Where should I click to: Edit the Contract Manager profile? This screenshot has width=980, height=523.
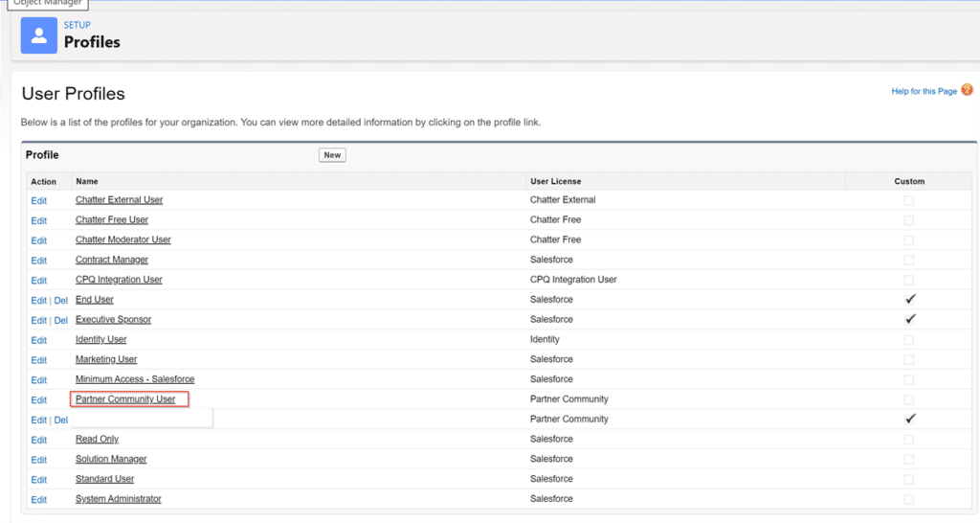point(38,261)
